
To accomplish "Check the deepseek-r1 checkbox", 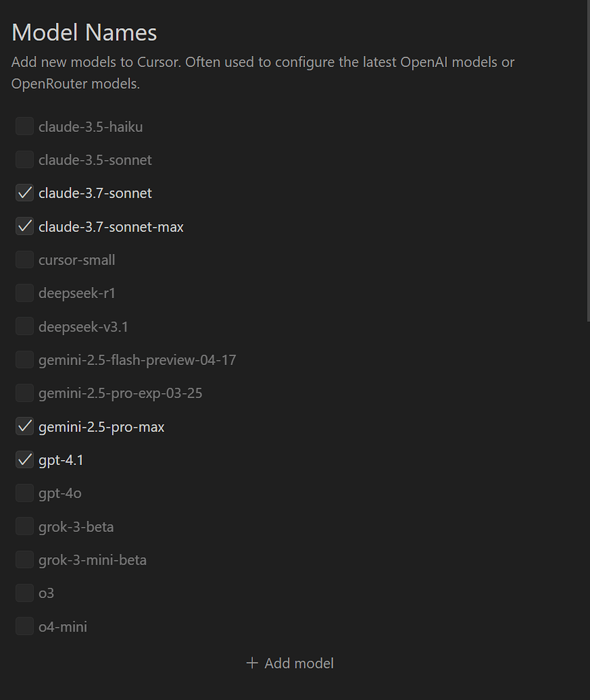I will point(25,293).
